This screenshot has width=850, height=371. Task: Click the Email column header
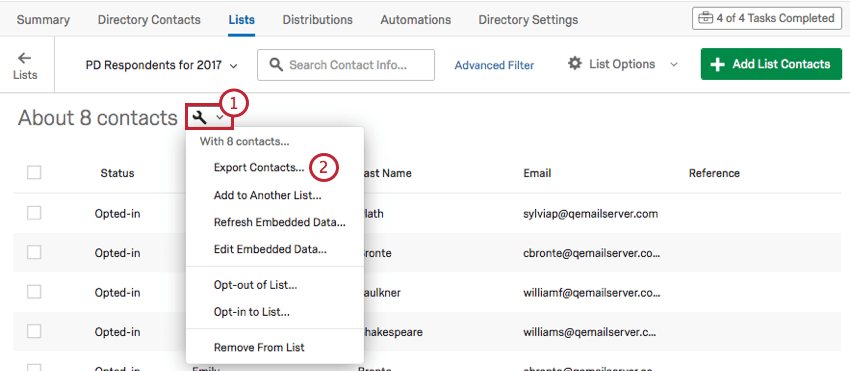pos(537,174)
